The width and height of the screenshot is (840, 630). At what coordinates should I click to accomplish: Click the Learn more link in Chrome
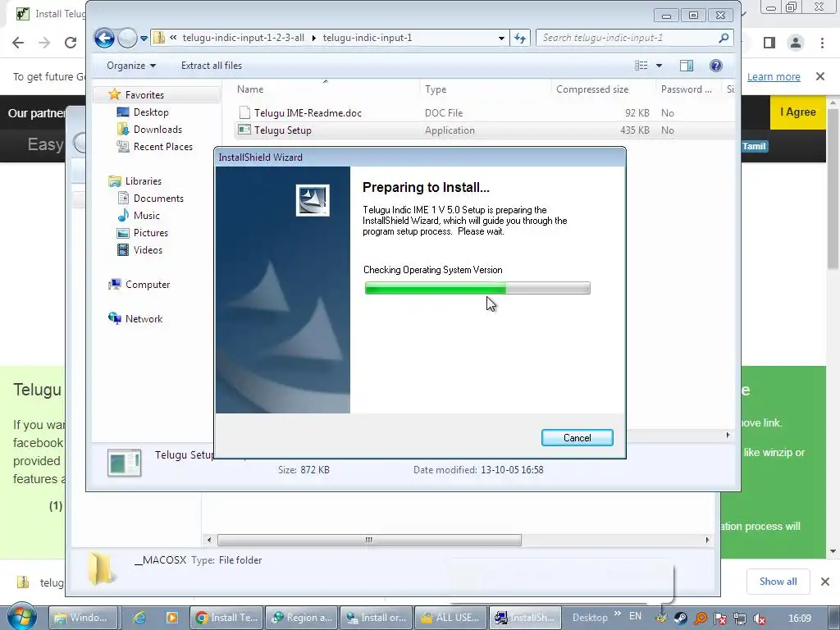[774, 76]
